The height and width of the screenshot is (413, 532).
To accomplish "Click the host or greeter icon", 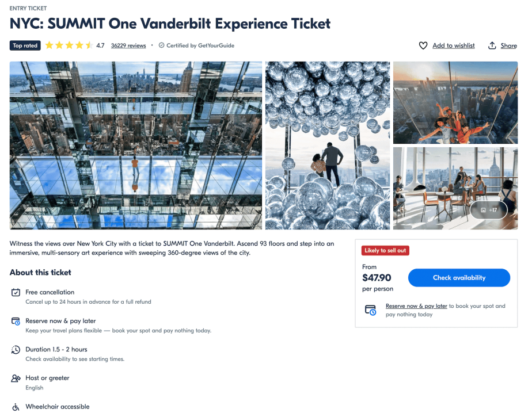I will click(x=16, y=378).
